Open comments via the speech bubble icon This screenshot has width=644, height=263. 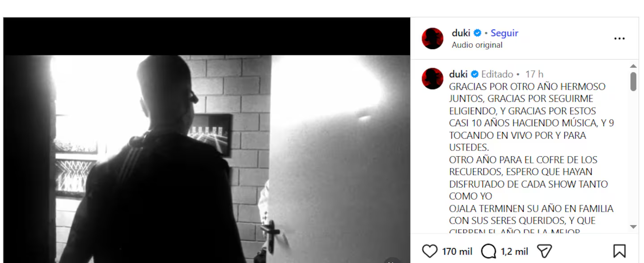[488, 251]
